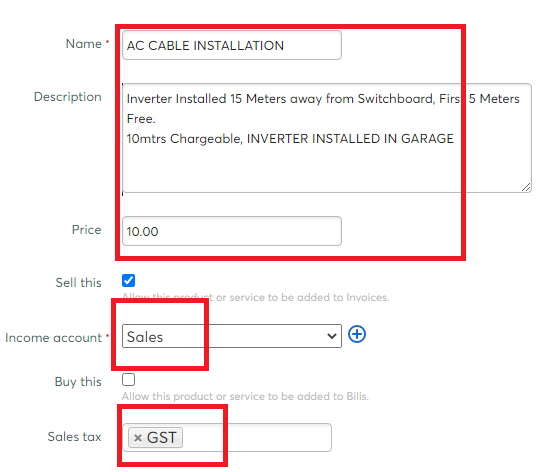Viewport: 536px width, 472px height.
Task: Grab the description box resize handle
Action: pyautogui.click(x=526, y=187)
